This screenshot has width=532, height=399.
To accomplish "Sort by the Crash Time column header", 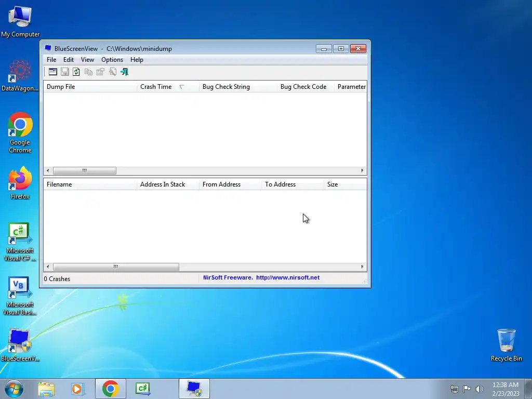I will 168,87.
